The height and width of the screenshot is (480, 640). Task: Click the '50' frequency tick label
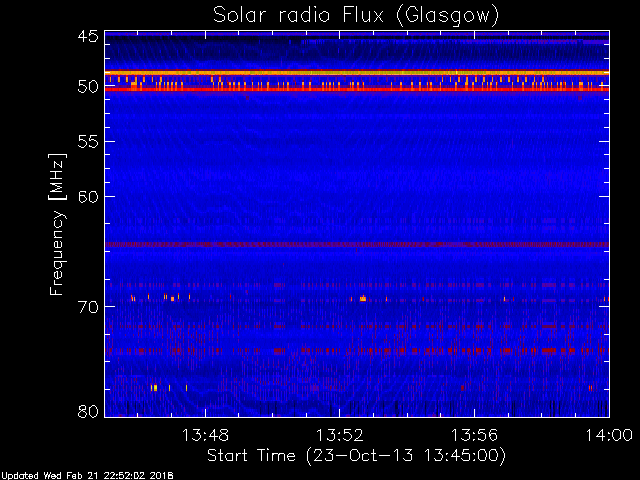tap(88, 86)
